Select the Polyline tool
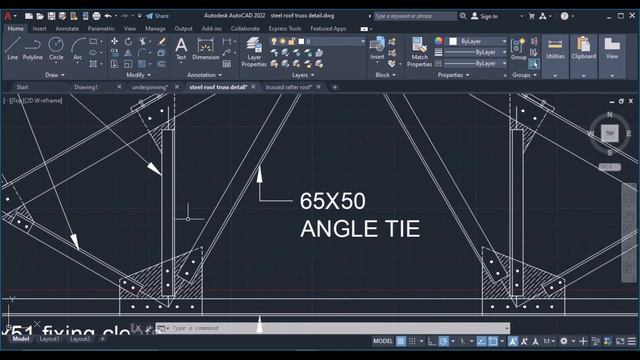This screenshot has height=360, width=640. (x=33, y=49)
